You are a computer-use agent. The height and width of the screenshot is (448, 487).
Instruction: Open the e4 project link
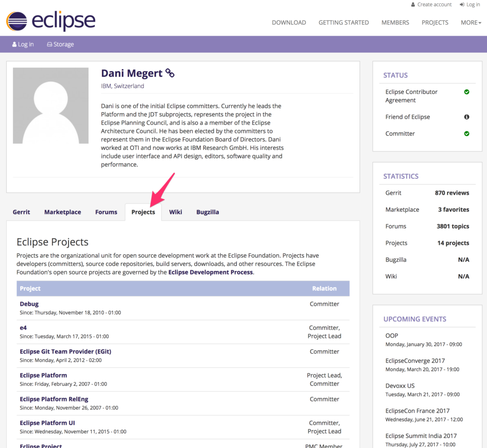23,328
